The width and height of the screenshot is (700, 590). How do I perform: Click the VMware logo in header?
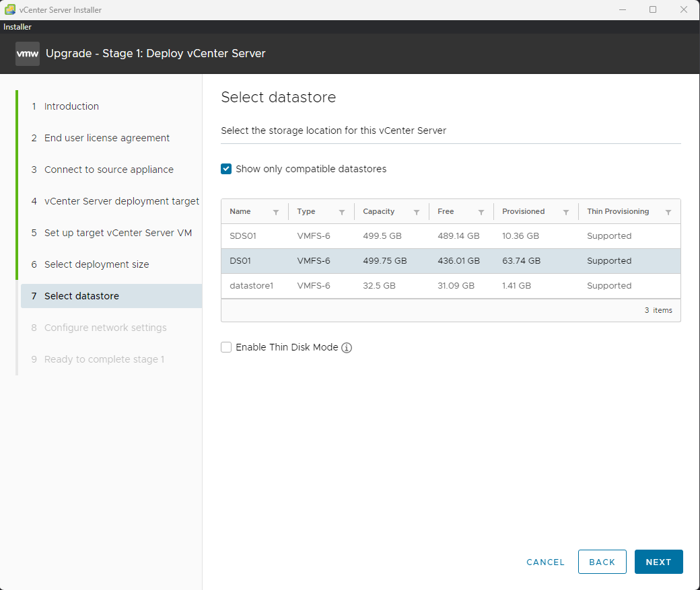click(x=28, y=54)
